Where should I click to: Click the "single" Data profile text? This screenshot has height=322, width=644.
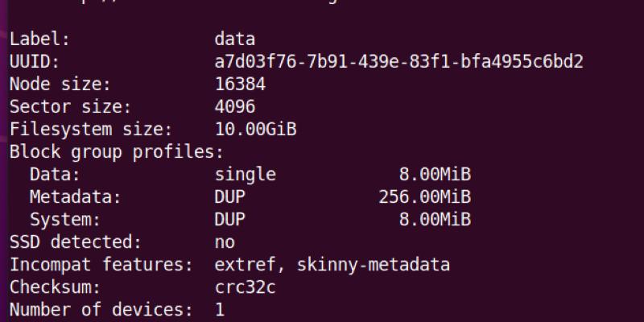pos(245,174)
